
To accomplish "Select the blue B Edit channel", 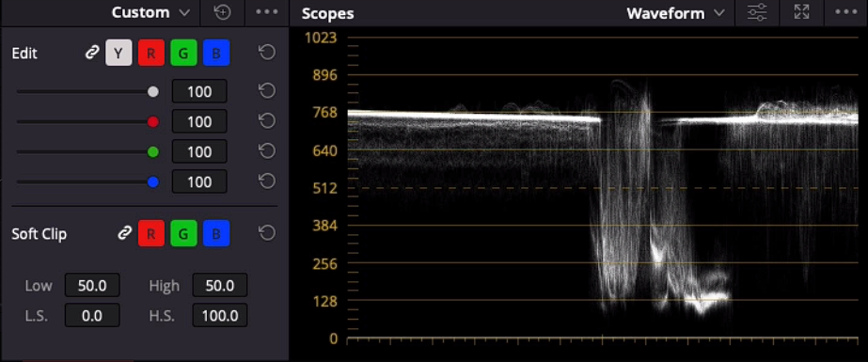I will tap(216, 54).
